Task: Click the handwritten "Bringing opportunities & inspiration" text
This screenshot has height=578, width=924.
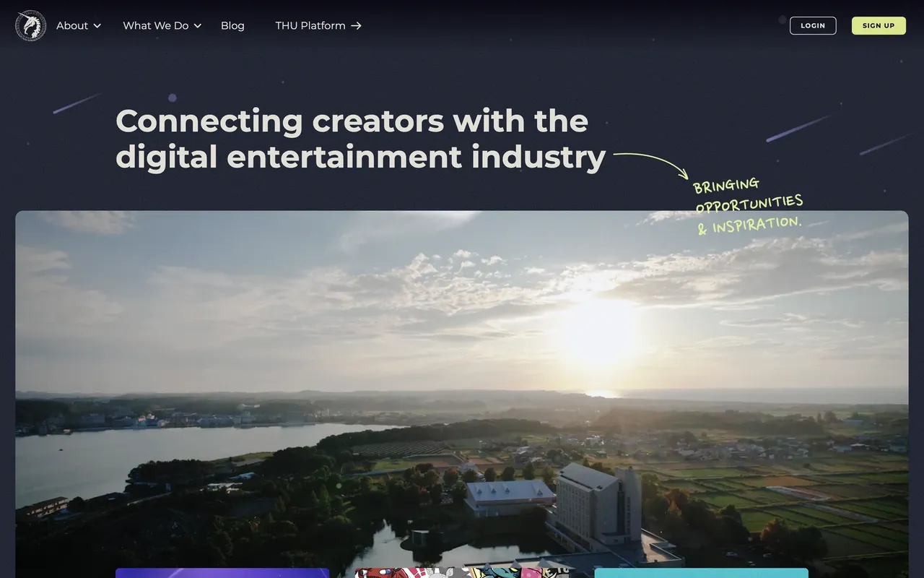Action: pos(748,206)
